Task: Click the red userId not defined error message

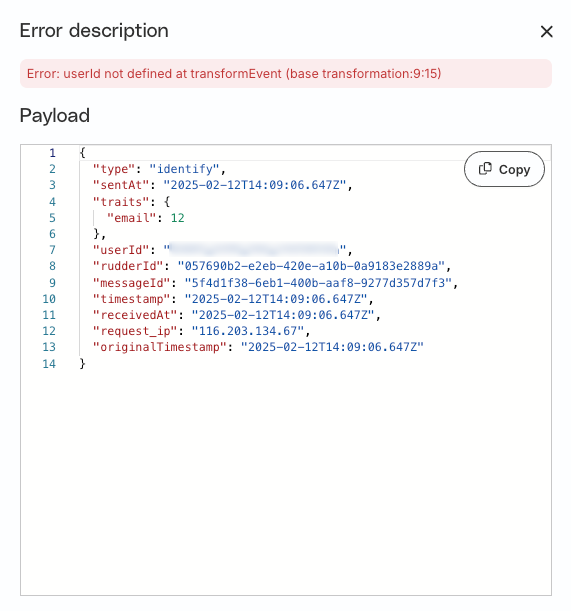Action: coord(234,74)
